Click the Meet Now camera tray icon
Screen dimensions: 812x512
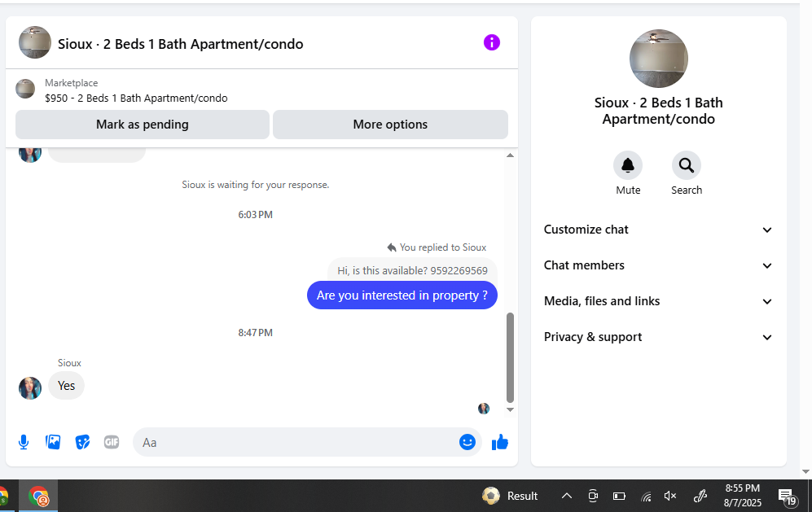[x=593, y=496]
